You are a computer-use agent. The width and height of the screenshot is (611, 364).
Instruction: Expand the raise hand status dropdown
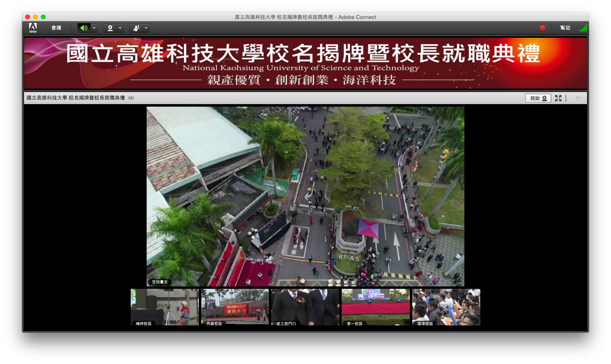[x=146, y=28]
